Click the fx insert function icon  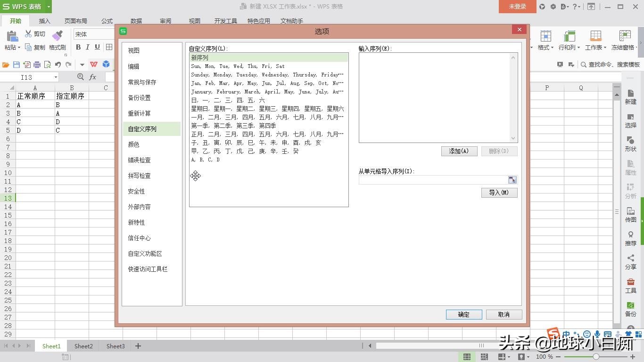coord(93,77)
